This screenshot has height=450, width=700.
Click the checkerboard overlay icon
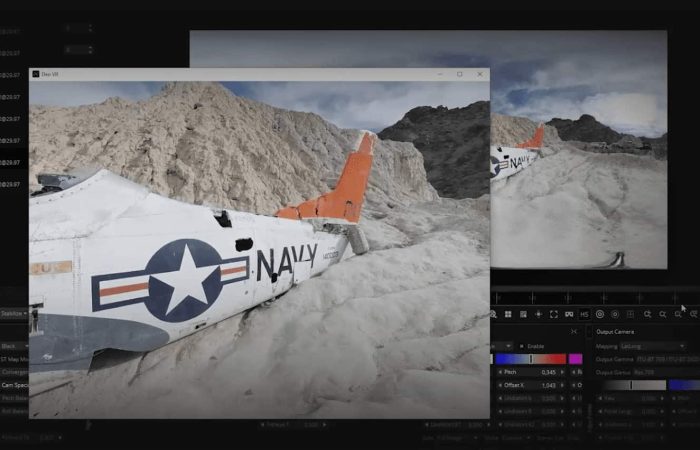click(523, 314)
